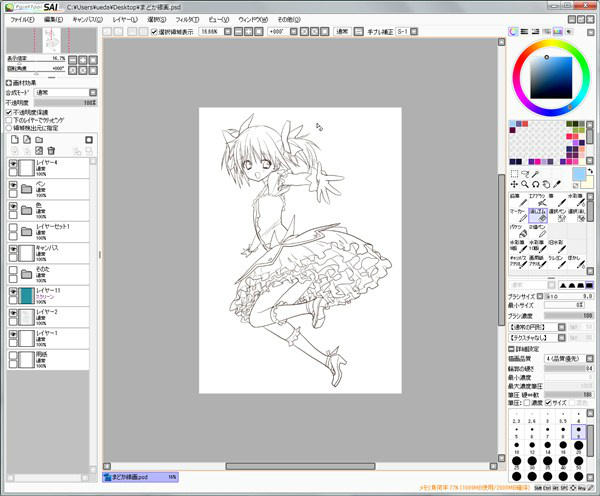Show the color wheel panel
The height and width of the screenshot is (496, 600).
(513, 32)
